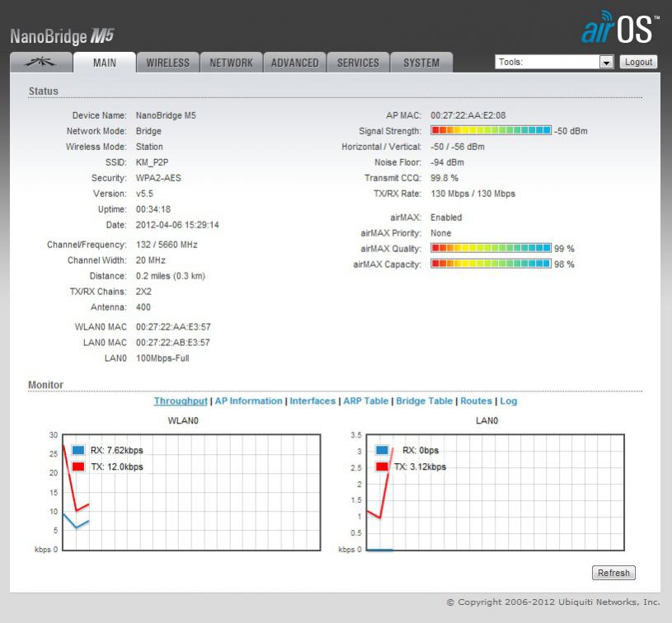
Task: Click the red TX legend square in WLAN0 chart
Action: tap(78, 466)
